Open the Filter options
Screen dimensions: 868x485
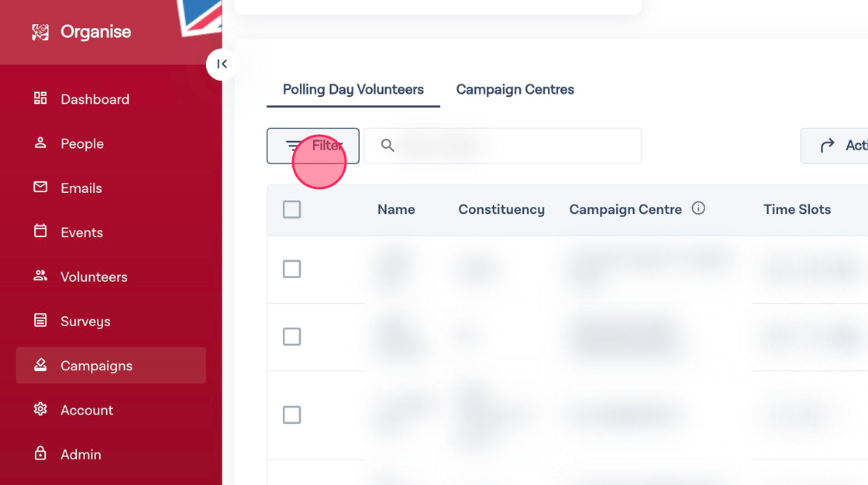coord(313,146)
